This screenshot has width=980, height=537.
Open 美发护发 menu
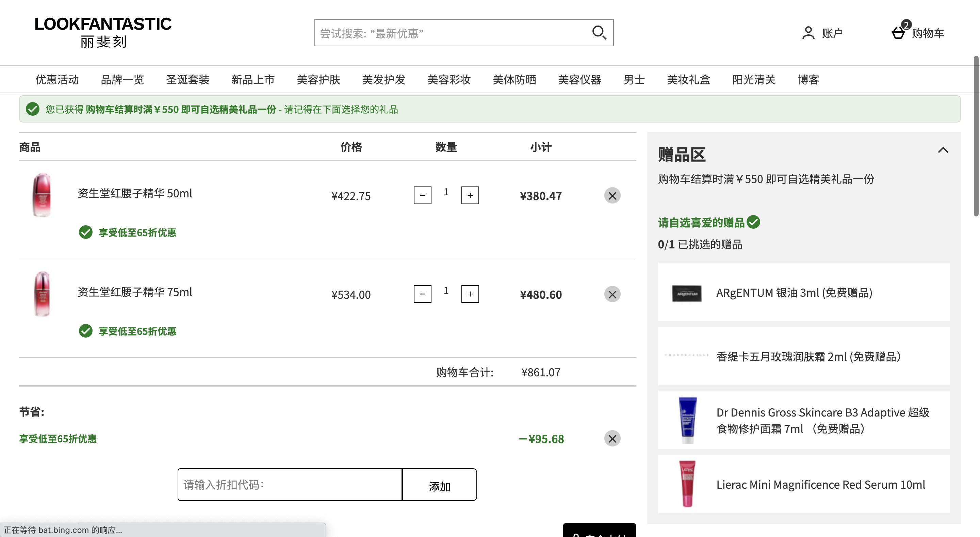(384, 80)
